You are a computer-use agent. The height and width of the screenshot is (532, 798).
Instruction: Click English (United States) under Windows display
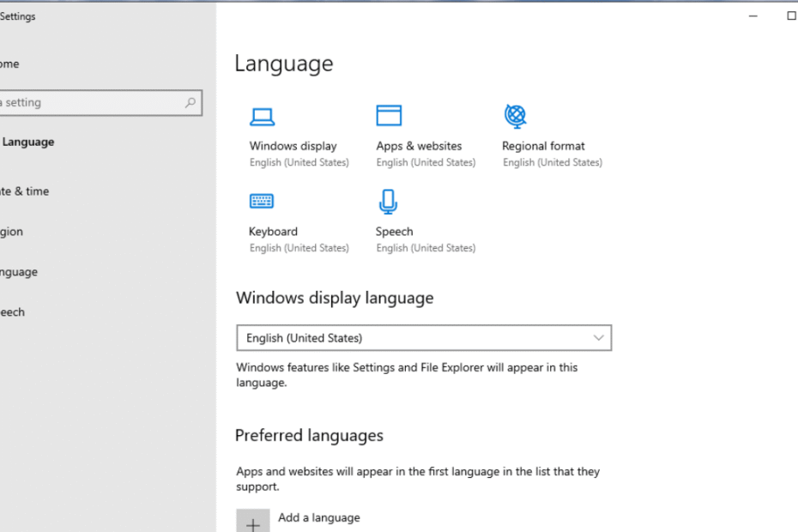point(299,162)
